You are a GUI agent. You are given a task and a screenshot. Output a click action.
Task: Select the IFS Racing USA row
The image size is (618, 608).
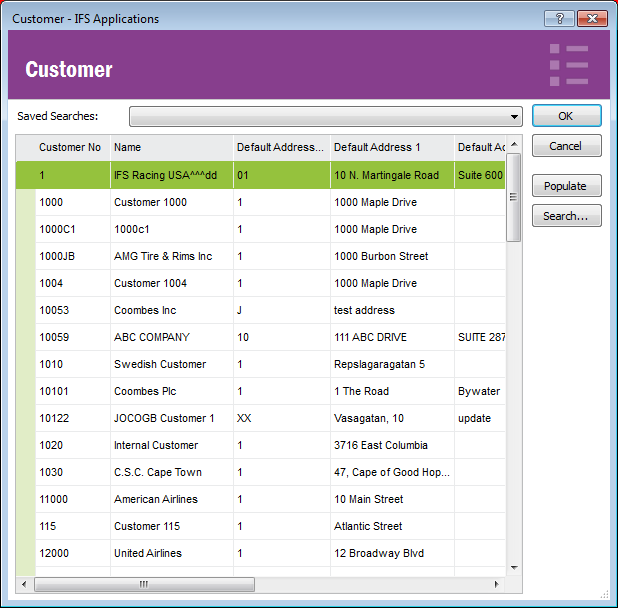coord(157,175)
